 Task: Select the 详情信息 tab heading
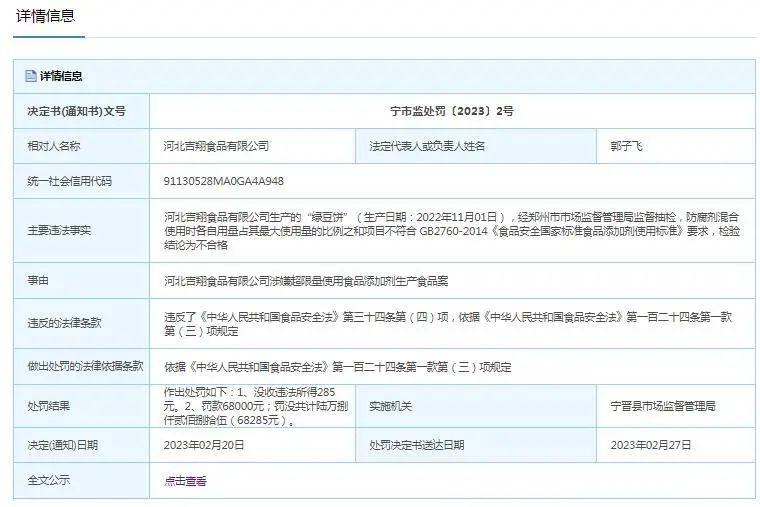click(46, 16)
